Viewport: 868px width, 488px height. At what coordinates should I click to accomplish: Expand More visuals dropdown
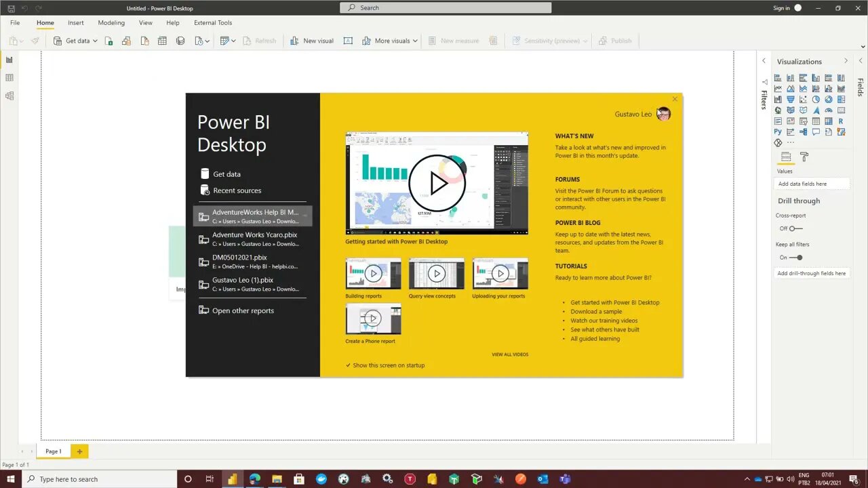pyautogui.click(x=415, y=41)
